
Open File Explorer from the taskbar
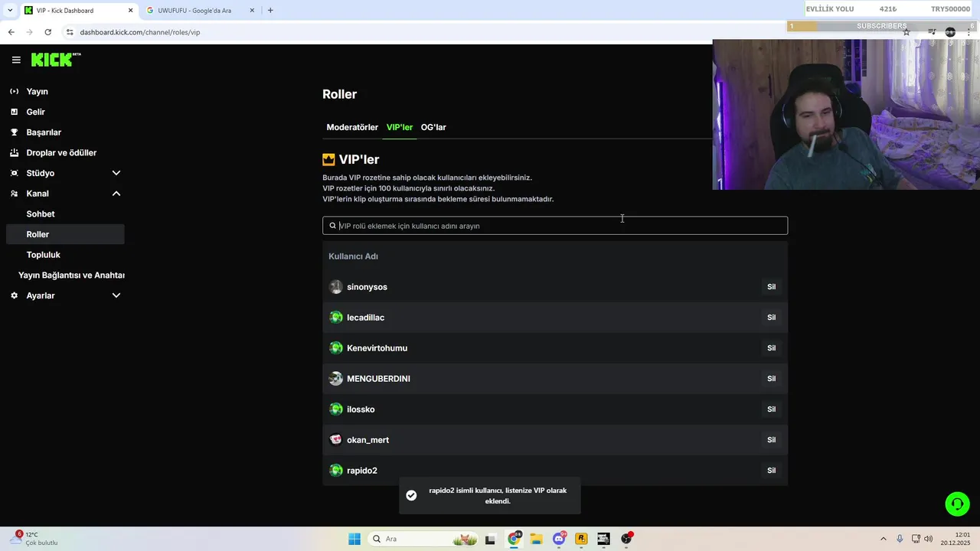pos(536,539)
